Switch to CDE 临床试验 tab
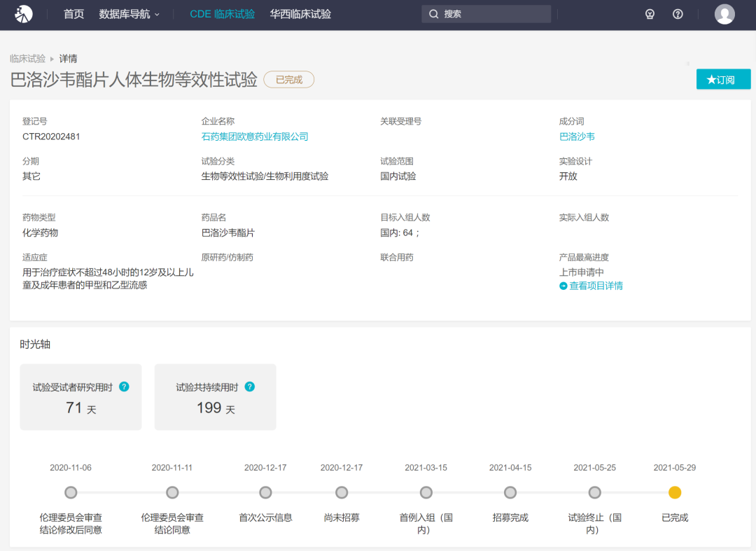Image resolution: width=756 pixels, height=551 pixels. coord(222,14)
